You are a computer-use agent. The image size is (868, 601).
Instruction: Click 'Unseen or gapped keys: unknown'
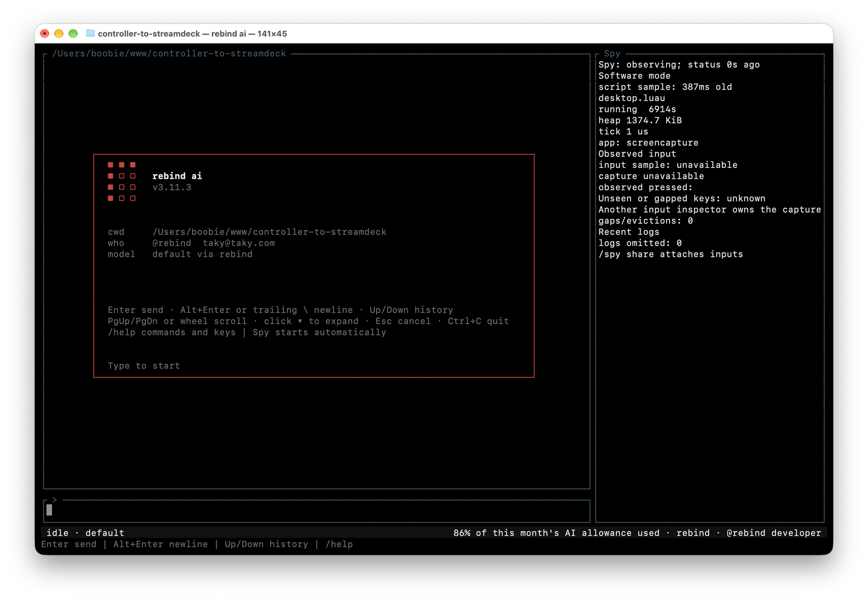click(682, 198)
